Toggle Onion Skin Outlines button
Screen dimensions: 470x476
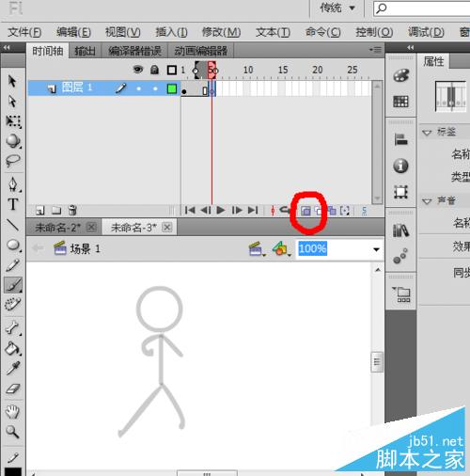(318, 211)
